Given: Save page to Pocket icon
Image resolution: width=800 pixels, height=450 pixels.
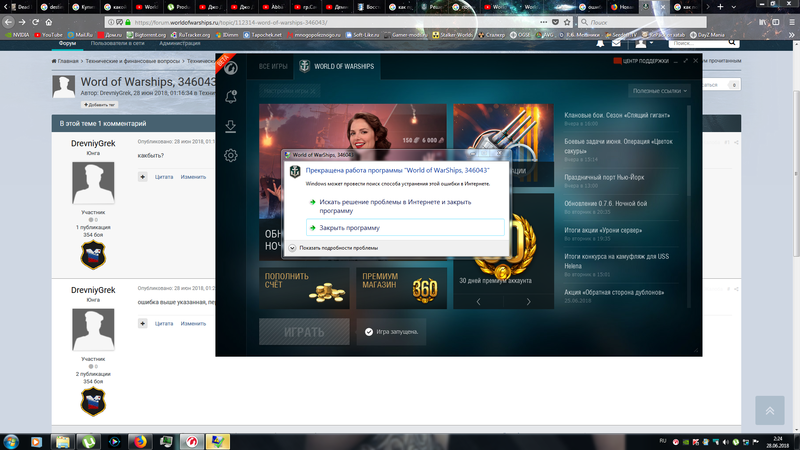Looking at the screenshot, I should [x=556, y=22].
